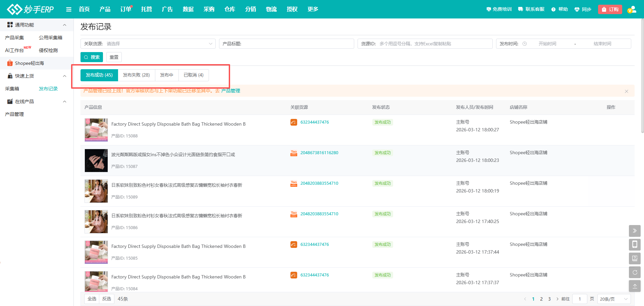Screen dimensions: 644x306
Task: Open the 仓库 menu in top navigation
Action: pyautogui.click(x=230, y=9)
